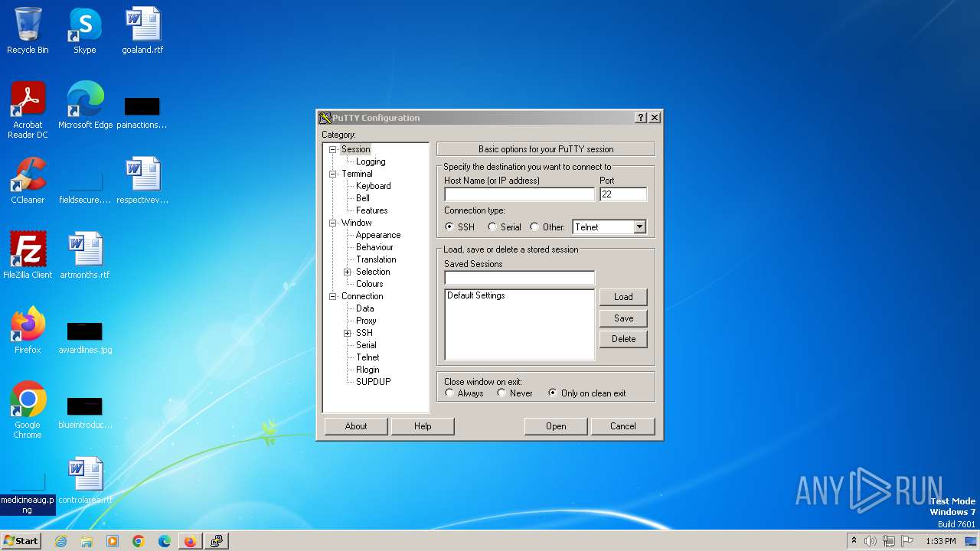Click the Load session button

pos(623,297)
